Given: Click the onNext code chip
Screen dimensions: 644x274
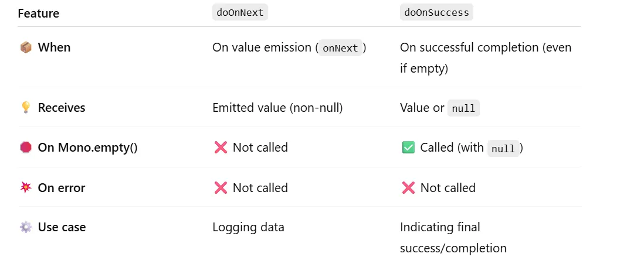Looking at the screenshot, I should (x=340, y=48).
